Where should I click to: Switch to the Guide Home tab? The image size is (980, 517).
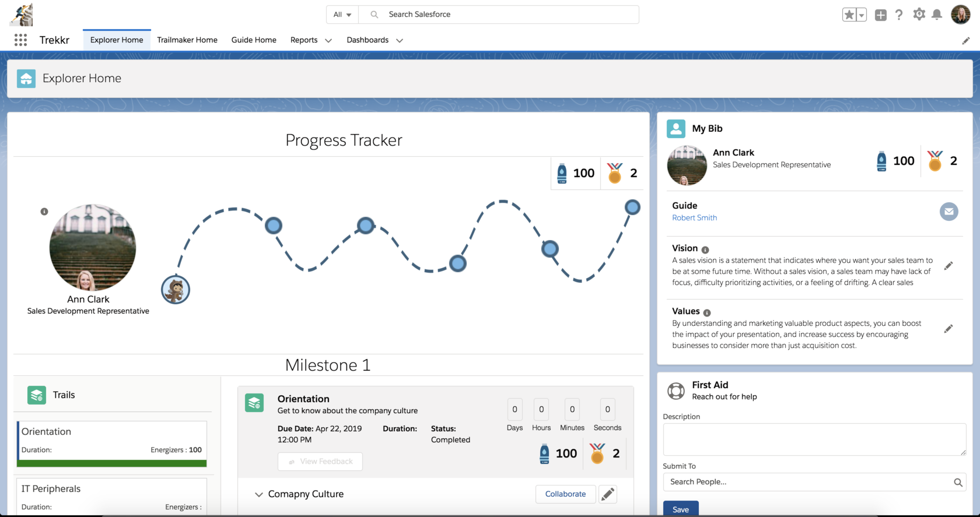pos(254,40)
